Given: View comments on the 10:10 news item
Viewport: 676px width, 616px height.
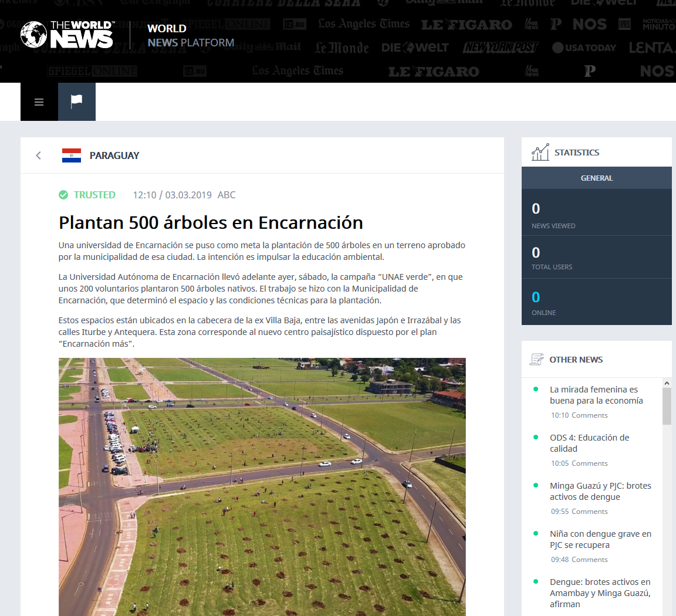Looking at the screenshot, I should point(590,415).
